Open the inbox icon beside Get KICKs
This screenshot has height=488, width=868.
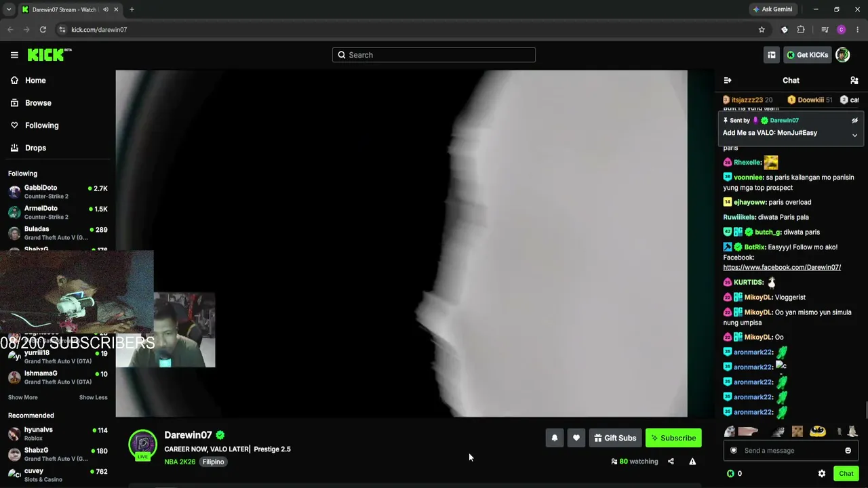[x=771, y=55]
